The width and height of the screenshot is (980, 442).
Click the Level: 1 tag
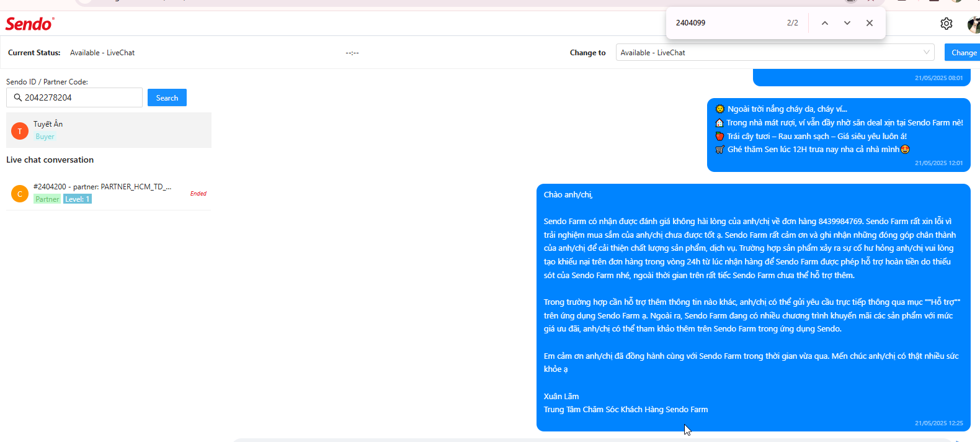pyautogui.click(x=78, y=199)
